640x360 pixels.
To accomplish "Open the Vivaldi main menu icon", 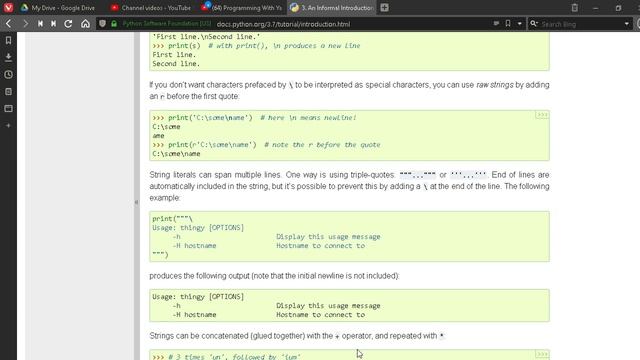I will tap(8, 7).
